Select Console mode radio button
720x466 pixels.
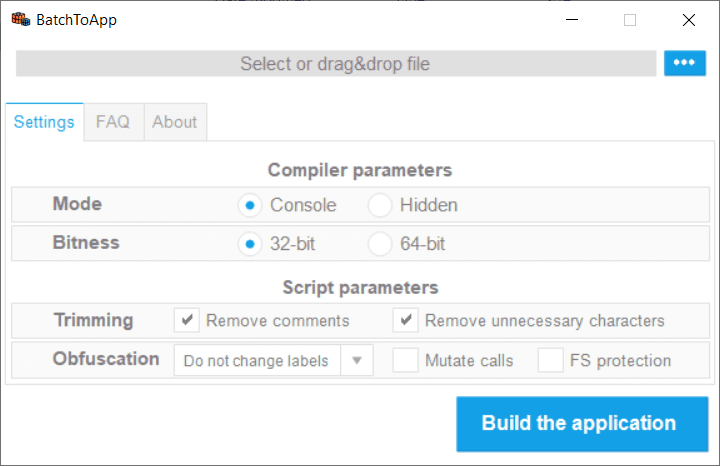tap(250, 205)
